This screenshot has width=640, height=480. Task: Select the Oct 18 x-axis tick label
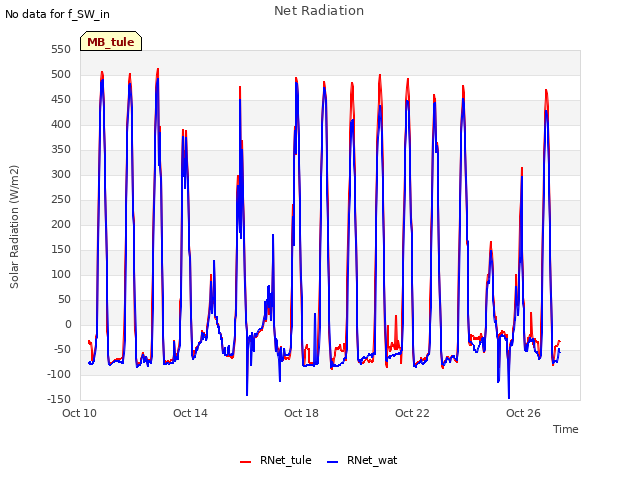click(302, 413)
